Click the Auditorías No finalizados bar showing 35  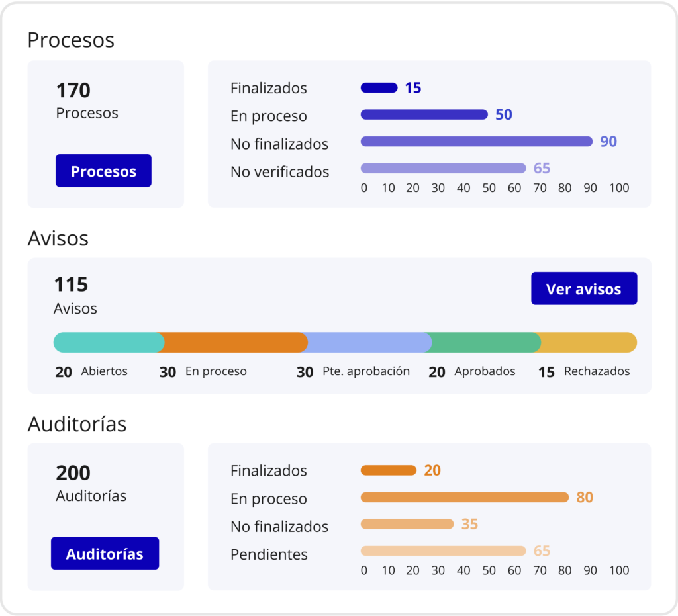tap(407, 524)
